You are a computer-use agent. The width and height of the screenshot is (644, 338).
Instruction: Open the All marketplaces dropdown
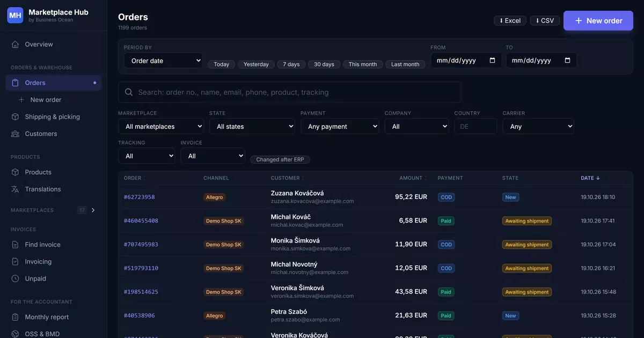(161, 127)
